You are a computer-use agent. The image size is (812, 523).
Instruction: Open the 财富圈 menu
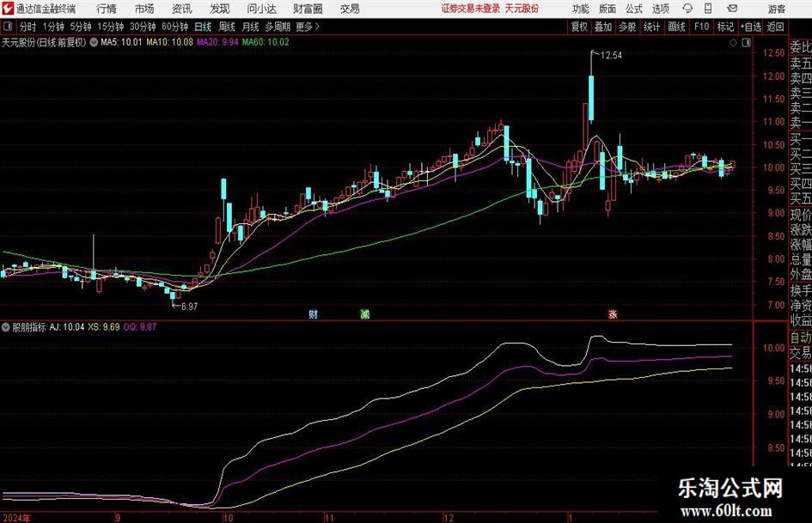coord(308,9)
